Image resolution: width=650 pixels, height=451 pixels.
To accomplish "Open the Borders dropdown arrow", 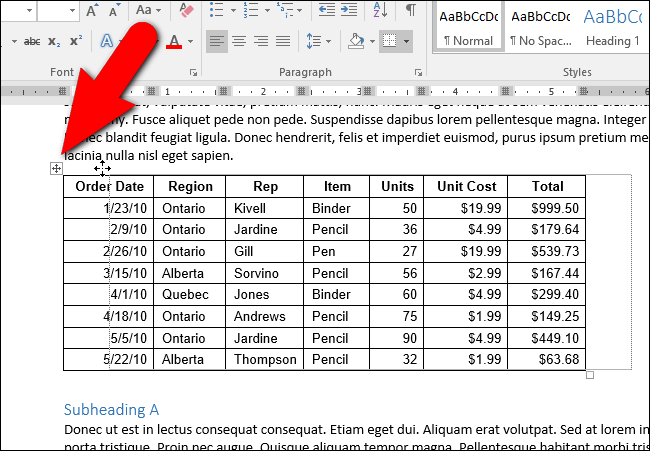I will pos(405,41).
